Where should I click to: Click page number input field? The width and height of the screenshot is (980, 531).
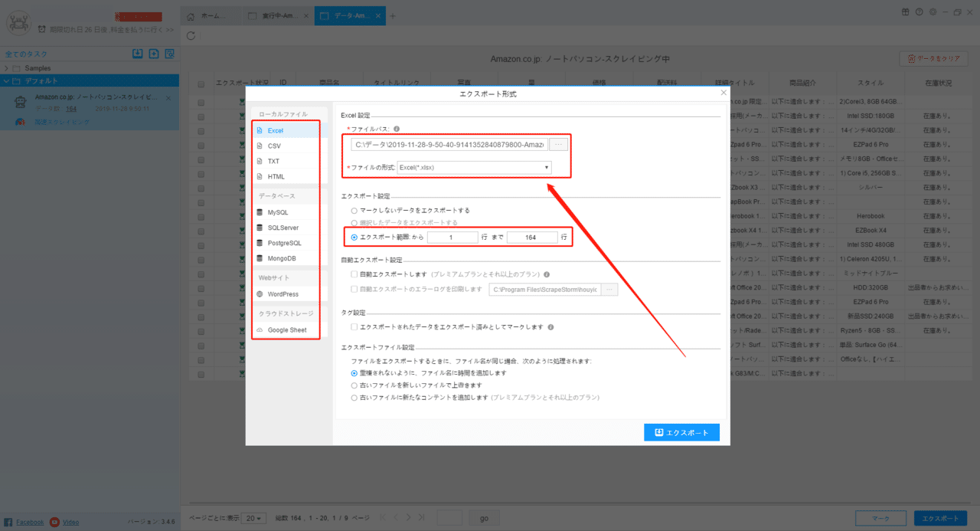[x=449, y=518]
